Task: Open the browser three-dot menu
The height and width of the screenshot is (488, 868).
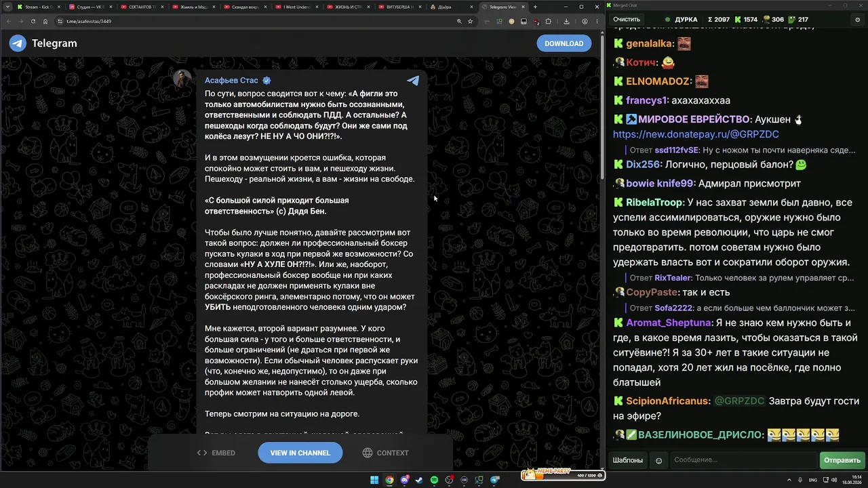Action: click(x=597, y=21)
